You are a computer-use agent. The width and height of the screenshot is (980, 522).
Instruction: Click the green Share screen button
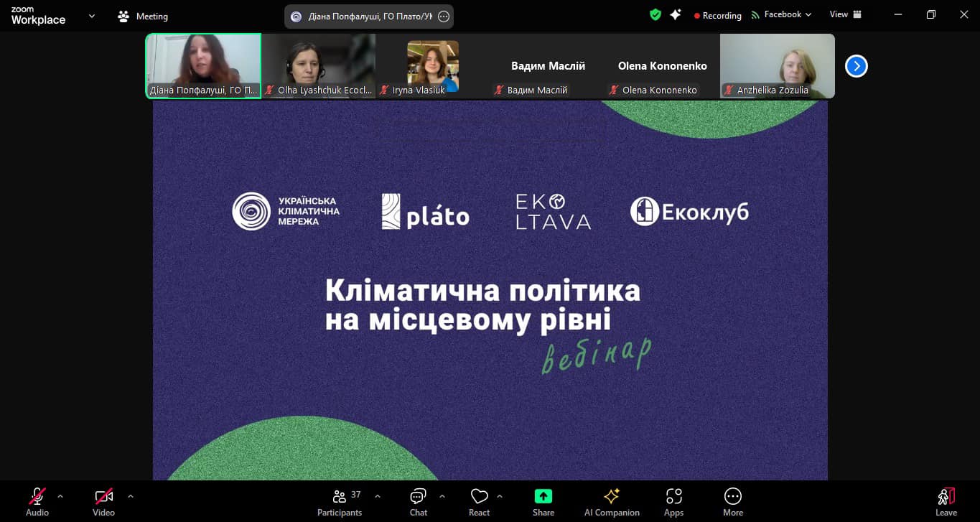pyautogui.click(x=543, y=501)
